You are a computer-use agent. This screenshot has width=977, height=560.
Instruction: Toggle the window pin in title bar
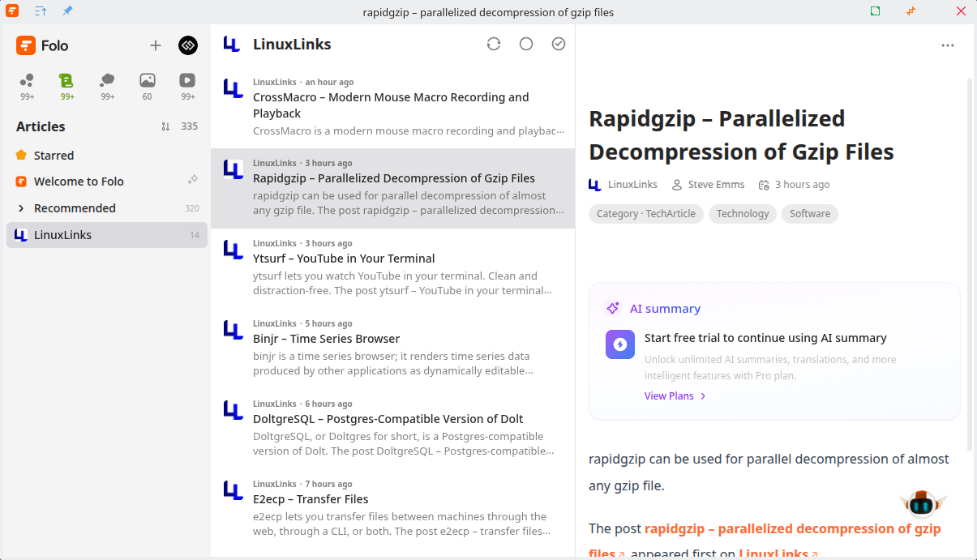point(67,11)
